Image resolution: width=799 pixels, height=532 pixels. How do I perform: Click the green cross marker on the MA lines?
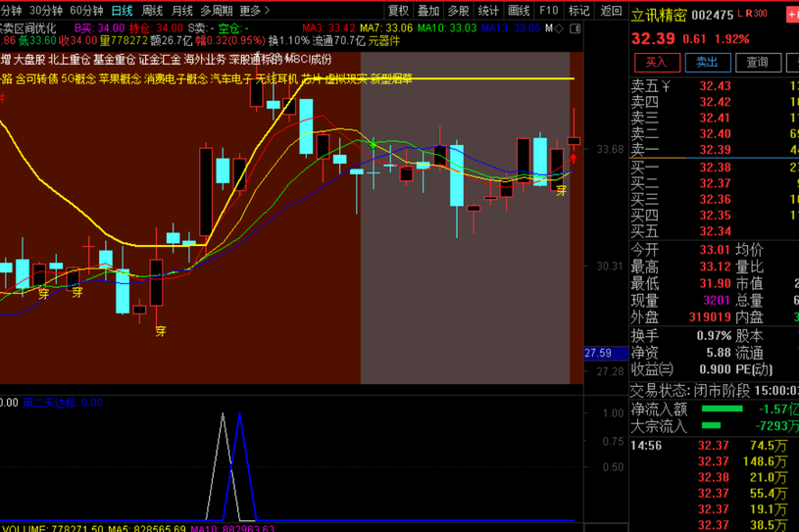click(x=373, y=144)
